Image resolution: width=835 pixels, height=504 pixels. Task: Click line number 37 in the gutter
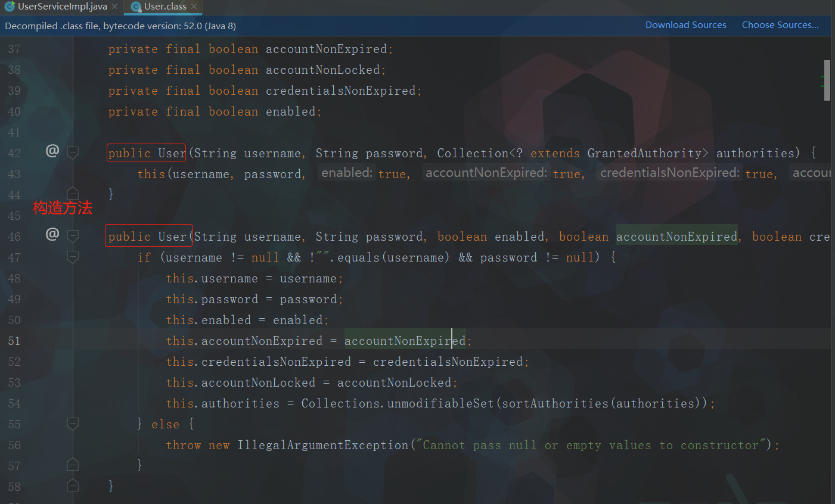(x=14, y=49)
